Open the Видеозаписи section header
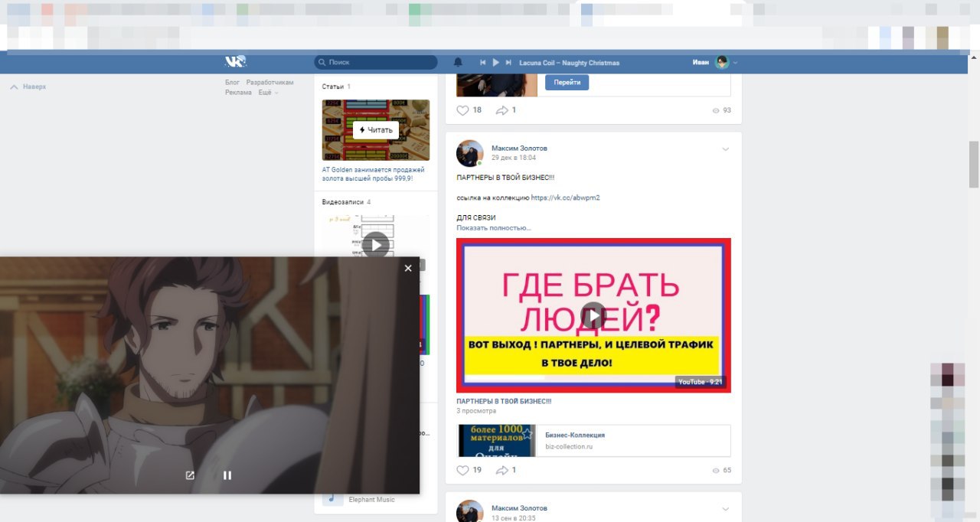Image resolution: width=980 pixels, height=522 pixels. click(x=346, y=202)
